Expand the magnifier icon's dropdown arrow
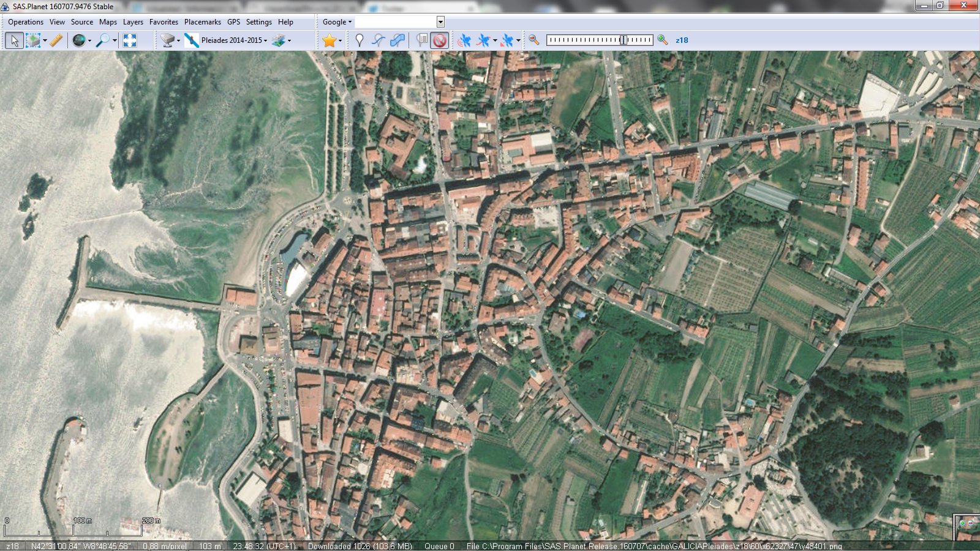 pos(115,40)
